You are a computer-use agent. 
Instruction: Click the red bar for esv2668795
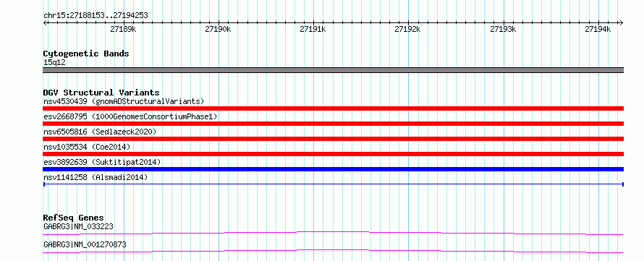333,124
